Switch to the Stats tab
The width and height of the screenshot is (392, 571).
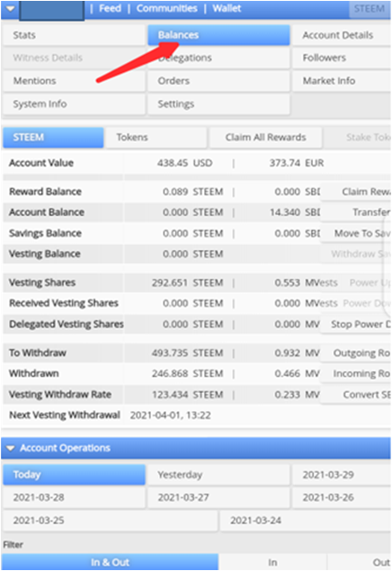pos(74,35)
